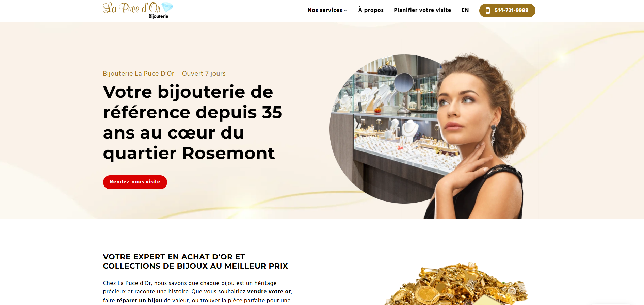Click the main hero headline text
The width and height of the screenshot is (644, 305).
(x=193, y=123)
